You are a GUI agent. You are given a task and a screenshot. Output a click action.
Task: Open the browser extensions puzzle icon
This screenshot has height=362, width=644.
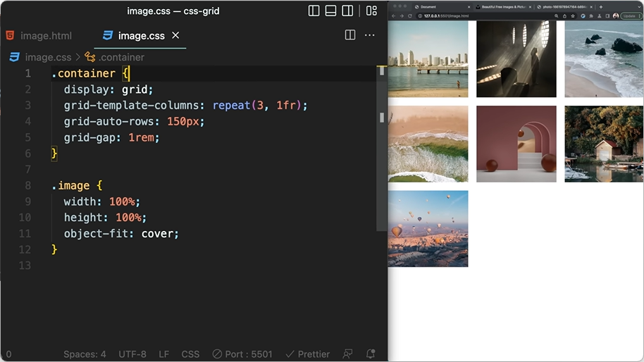click(x=591, y=16)
